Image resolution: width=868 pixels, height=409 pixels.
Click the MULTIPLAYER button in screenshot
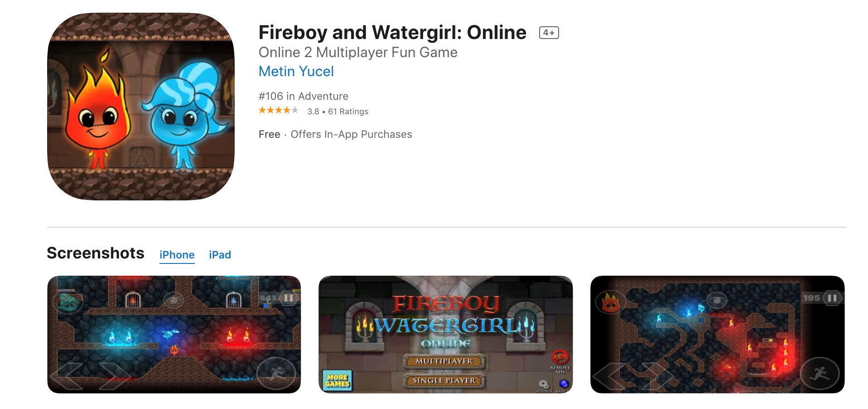(x=444, y=361)
